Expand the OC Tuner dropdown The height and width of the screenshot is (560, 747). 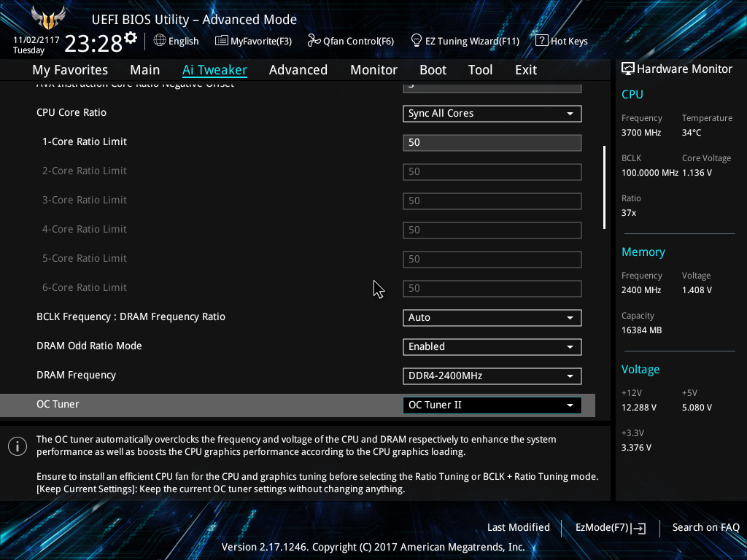(x=492, y=405)
